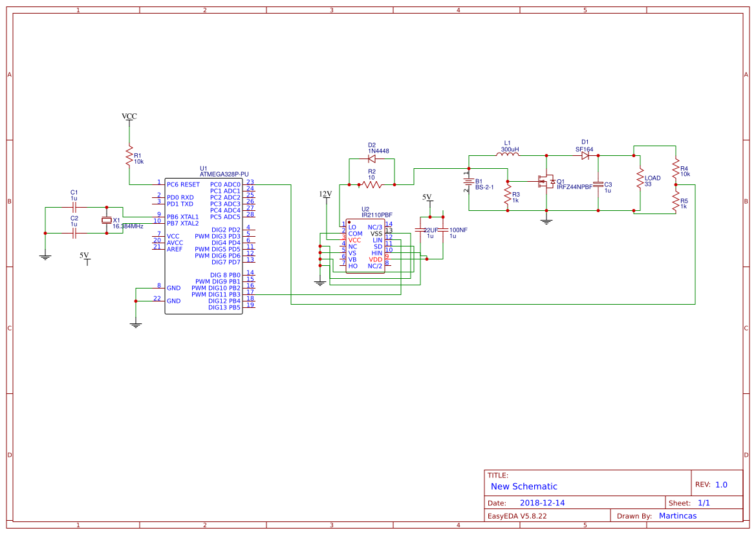Select the R1 10k resistor symbol
The height and width of the screenshot is (535, 756).
pyautogui.click(x=129, y=156)
